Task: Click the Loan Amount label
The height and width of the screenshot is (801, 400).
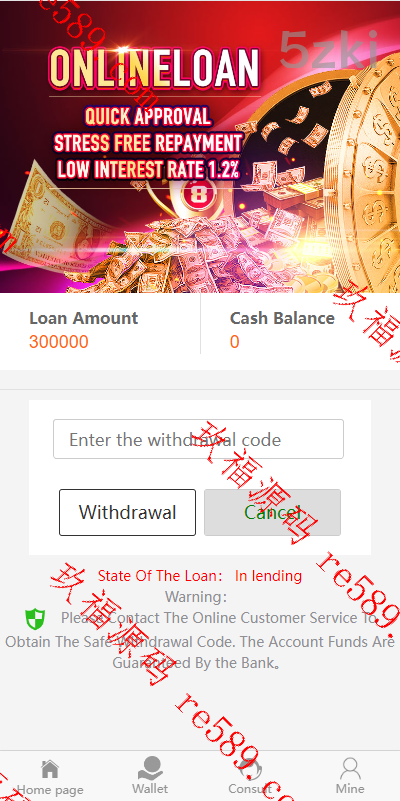Action: tap(83, 318)
